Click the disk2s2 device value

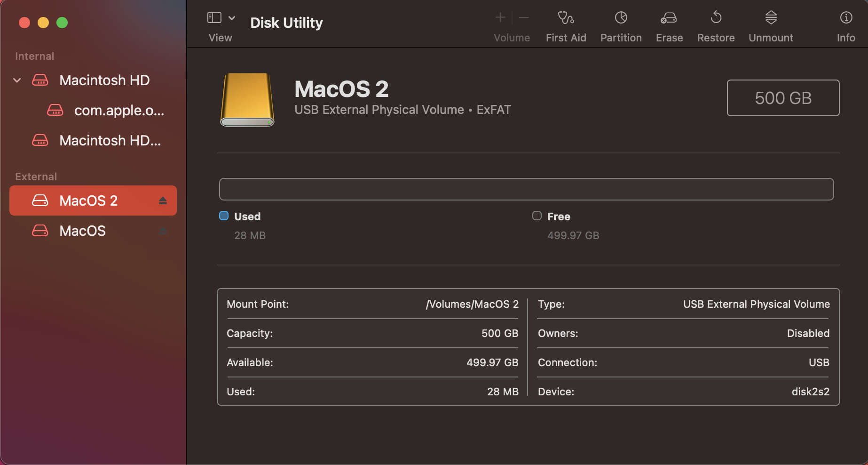(811, 392)
